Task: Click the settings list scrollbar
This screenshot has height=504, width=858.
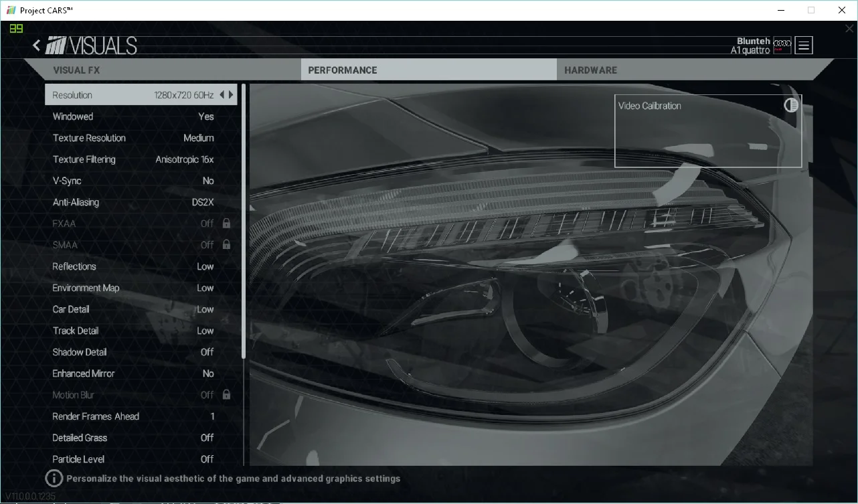Action: 244,221
